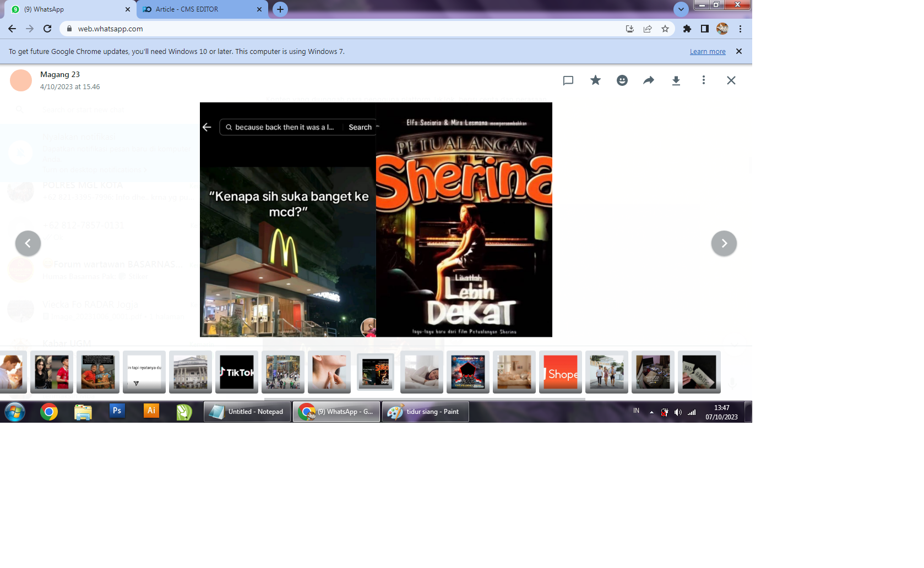The width and height of the screenshot is (924, 568).
Task: Install WhatsApp app via the address bar icon
Action: [630, 29]
